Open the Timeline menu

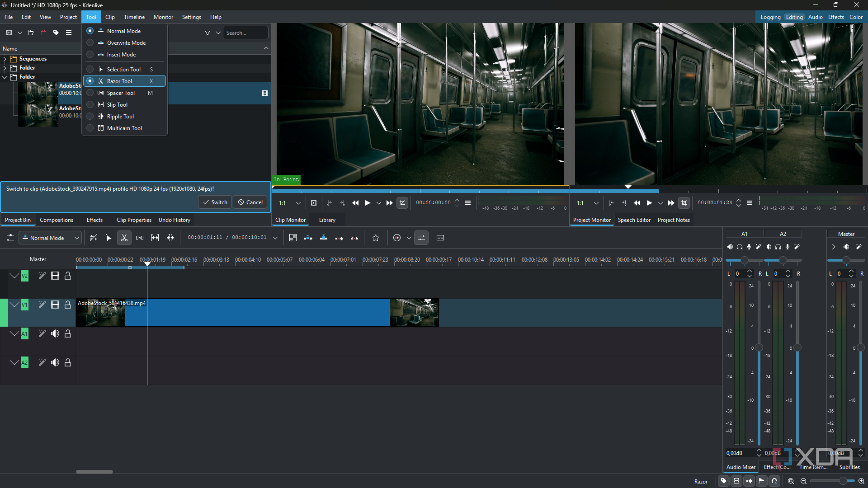tap(134, 17)
